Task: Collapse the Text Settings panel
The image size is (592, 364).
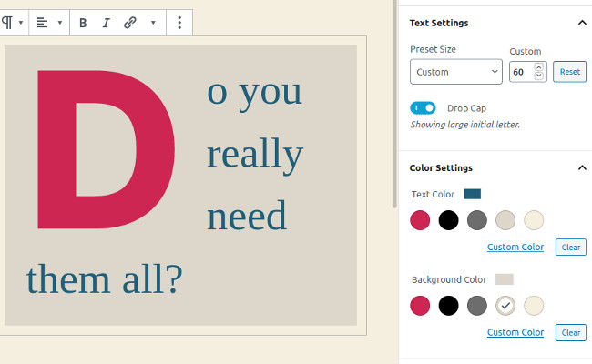Action: pyautogui.click(x=581, y=23)
